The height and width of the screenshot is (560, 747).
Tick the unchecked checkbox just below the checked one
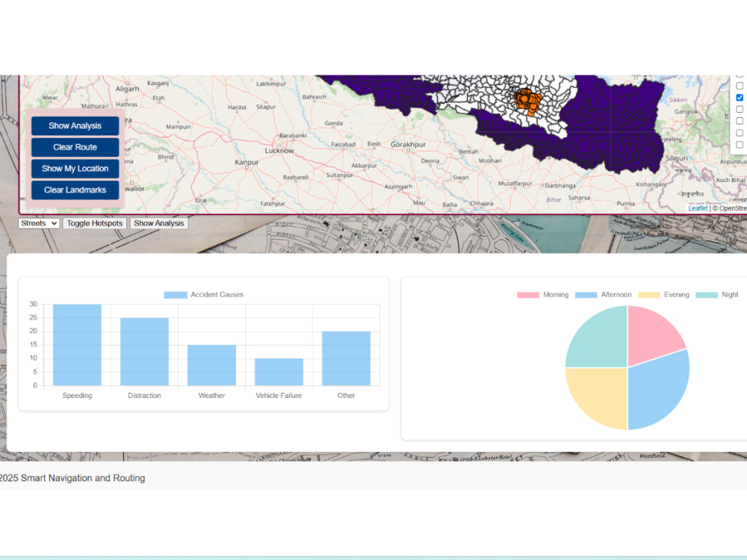pyautogui.click(x=740, y=109)
